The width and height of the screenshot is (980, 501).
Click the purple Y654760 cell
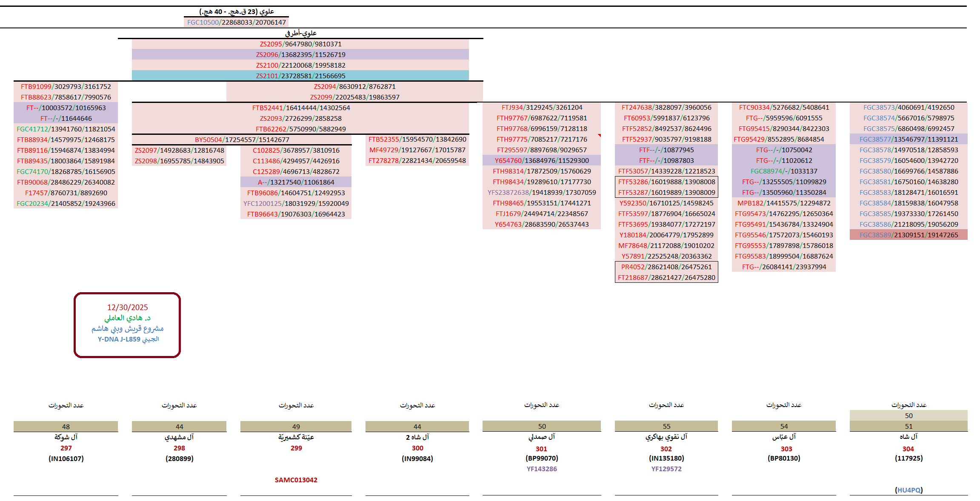[x=541, y=160]
